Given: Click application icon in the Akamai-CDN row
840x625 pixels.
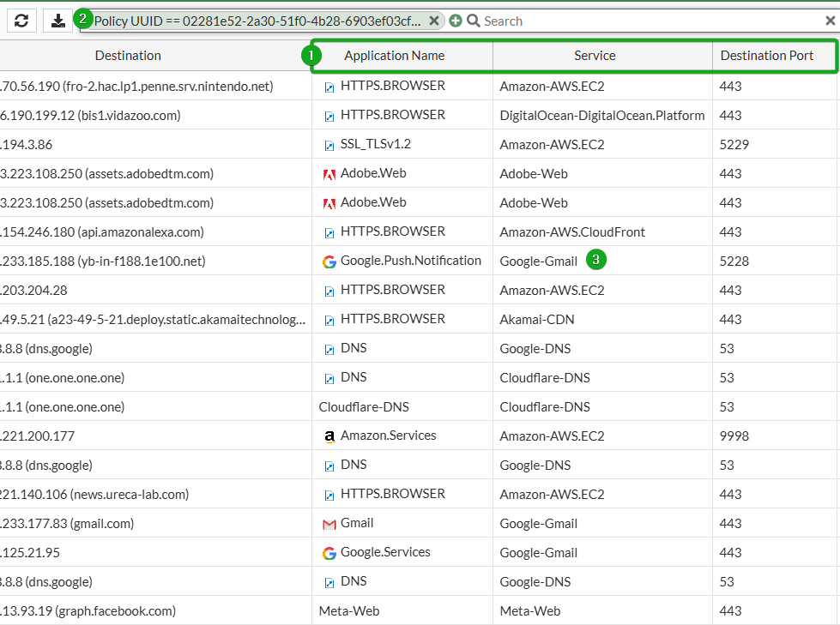Looking at the screenshot, I should (x=329, y=320).
